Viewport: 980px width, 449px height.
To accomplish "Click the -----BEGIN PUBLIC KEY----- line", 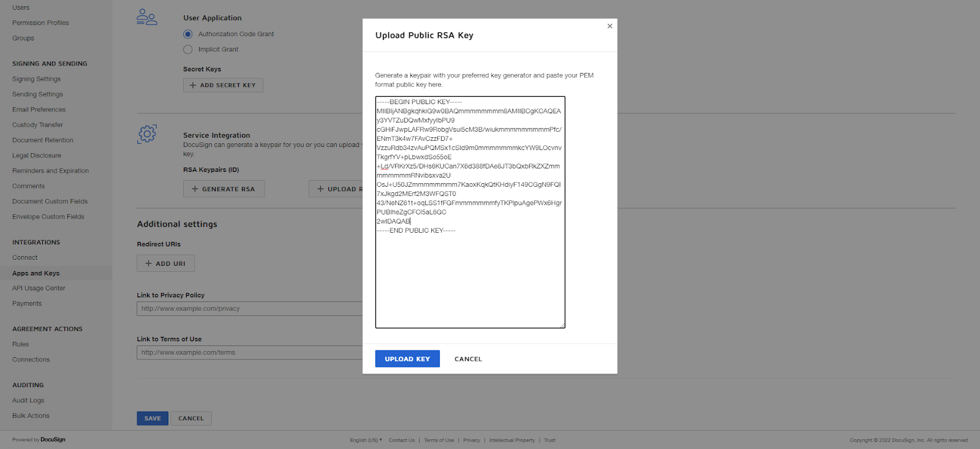I will (420, 102).
